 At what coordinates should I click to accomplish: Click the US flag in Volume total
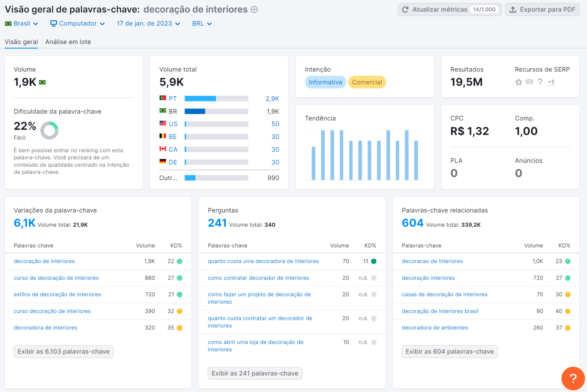click(163, 123)
